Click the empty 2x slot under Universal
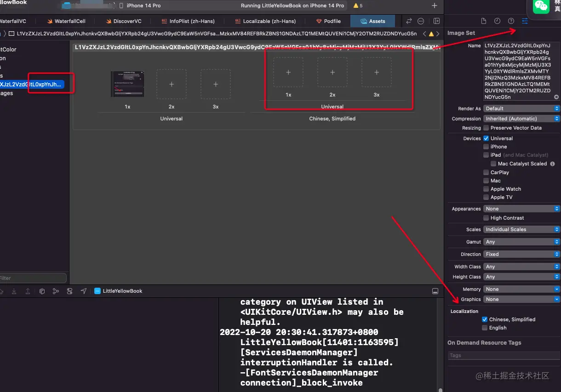 172,84
